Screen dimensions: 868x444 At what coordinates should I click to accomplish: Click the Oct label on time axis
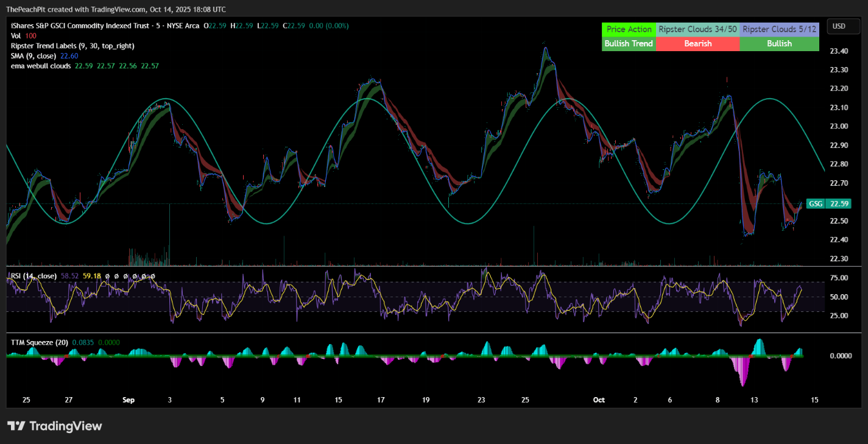[x=599, y=400]
